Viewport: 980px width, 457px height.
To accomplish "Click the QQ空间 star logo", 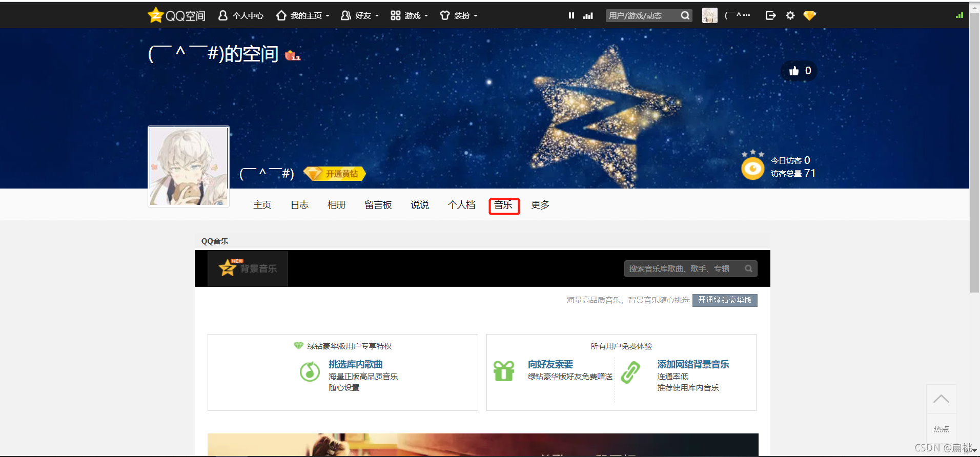I will point(176,15).
